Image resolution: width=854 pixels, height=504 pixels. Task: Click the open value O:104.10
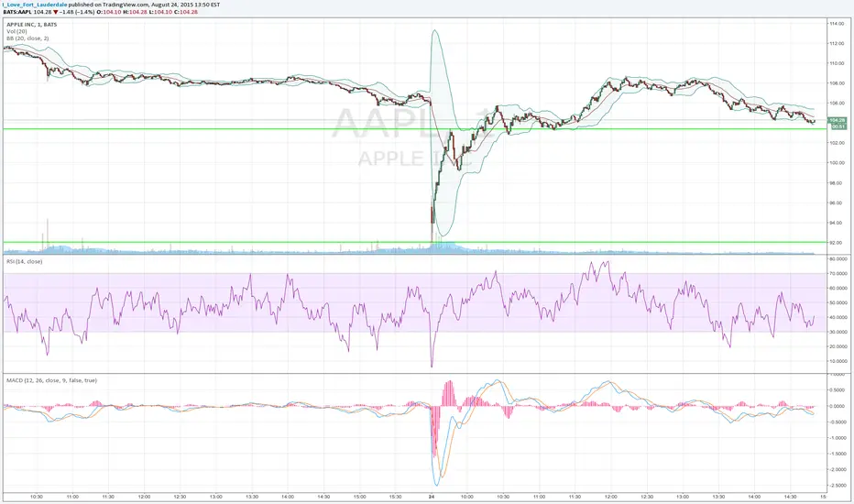tap(109, 11)
